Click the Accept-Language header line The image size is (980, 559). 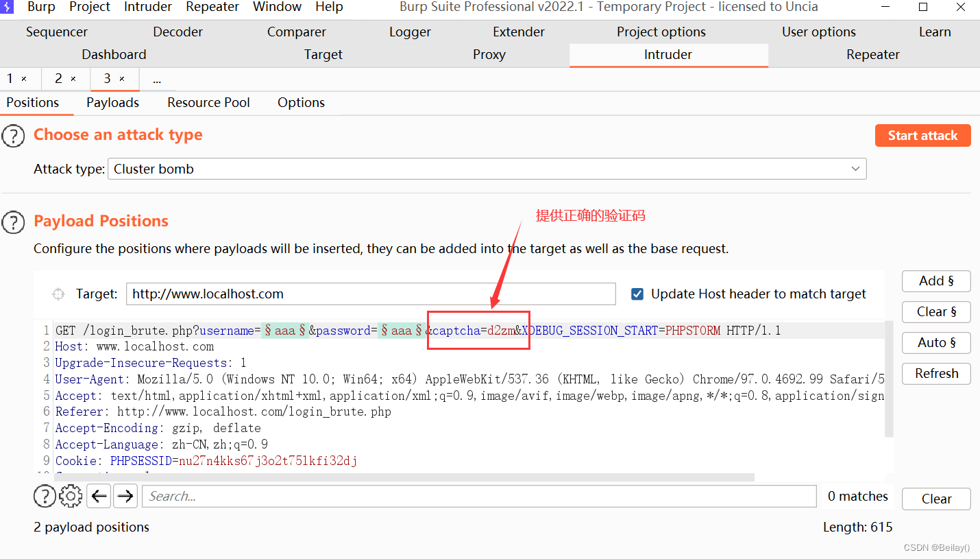(x=162, y=444)
